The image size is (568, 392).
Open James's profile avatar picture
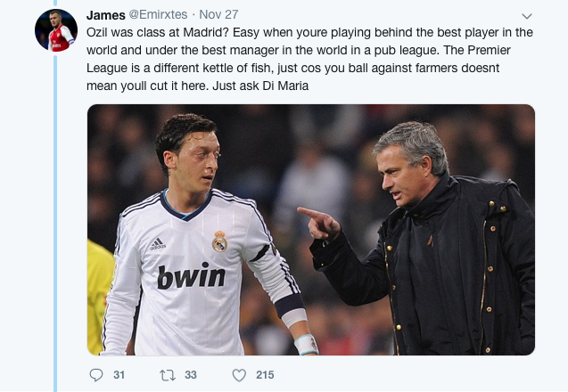click(x=56, y=30)
